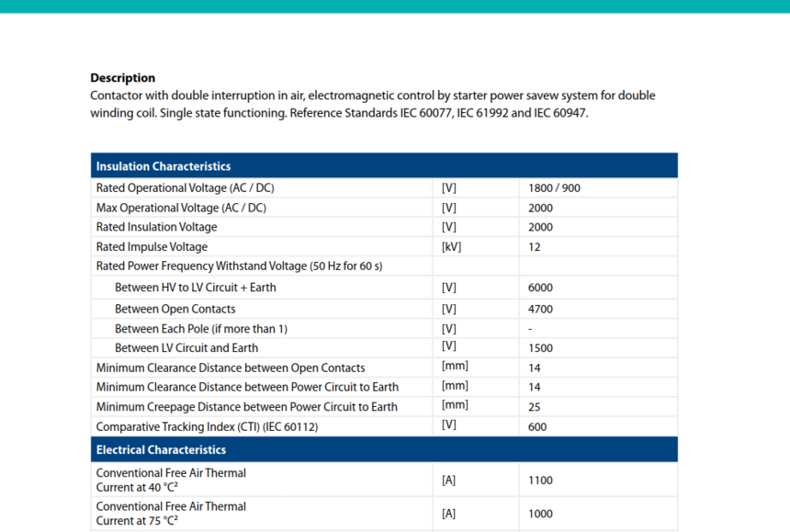Click the Rated Power Frequency Withstand Voltage row
790x532 pixels.
tap(384, 266)
